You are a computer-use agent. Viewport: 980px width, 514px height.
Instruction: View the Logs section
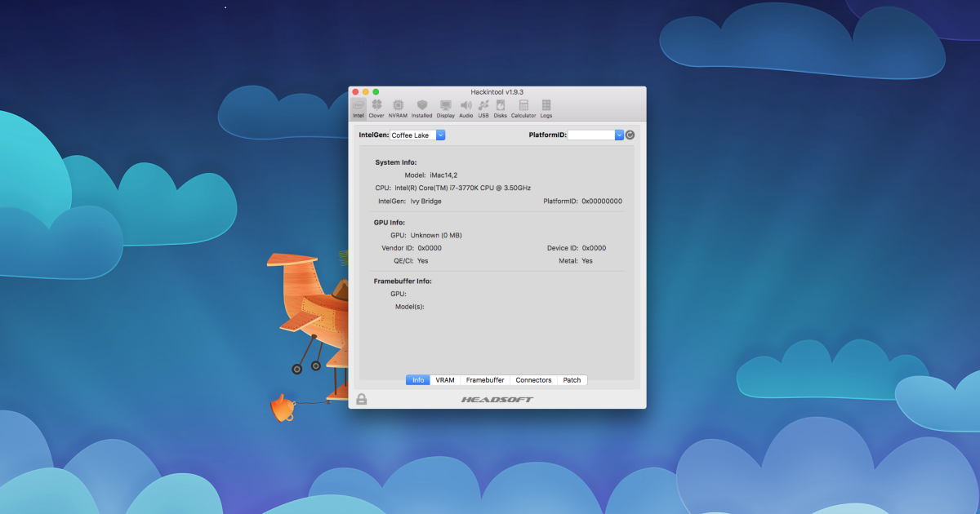click(546, 106)
